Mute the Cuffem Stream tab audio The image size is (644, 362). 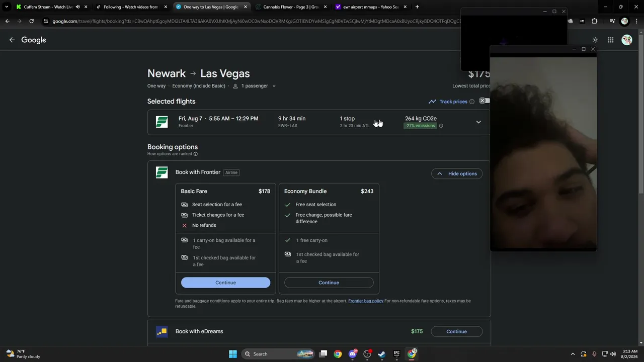click(77, 7)
